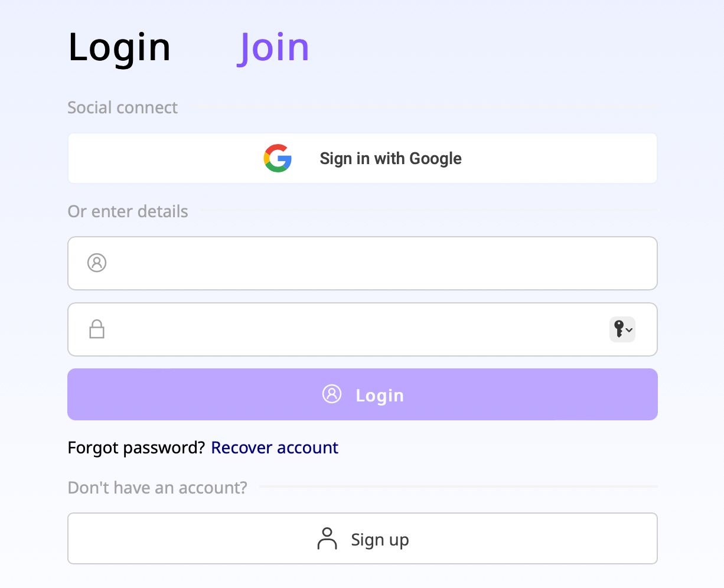
Task: Expand the chevron next to the key icon
Action: click(628, 331)
